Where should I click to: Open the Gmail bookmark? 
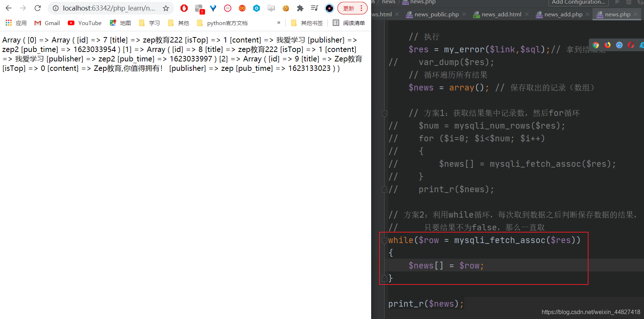point(47,23)
